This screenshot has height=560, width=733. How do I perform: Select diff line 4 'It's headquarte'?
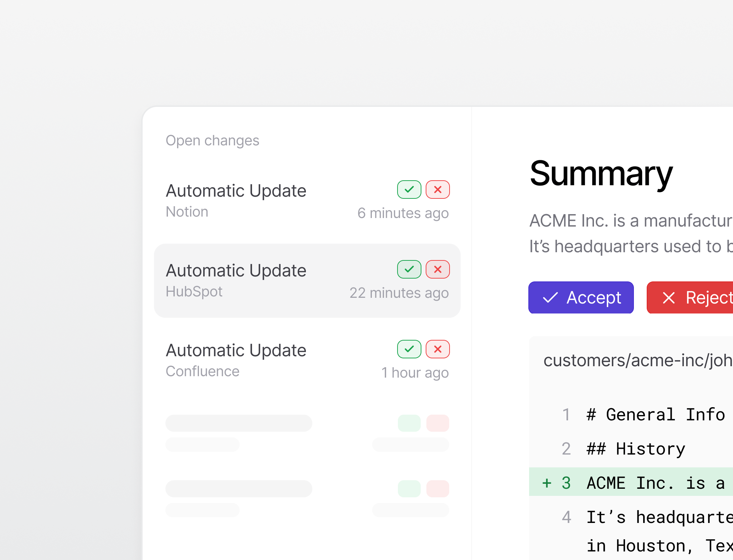pos(631,517)
